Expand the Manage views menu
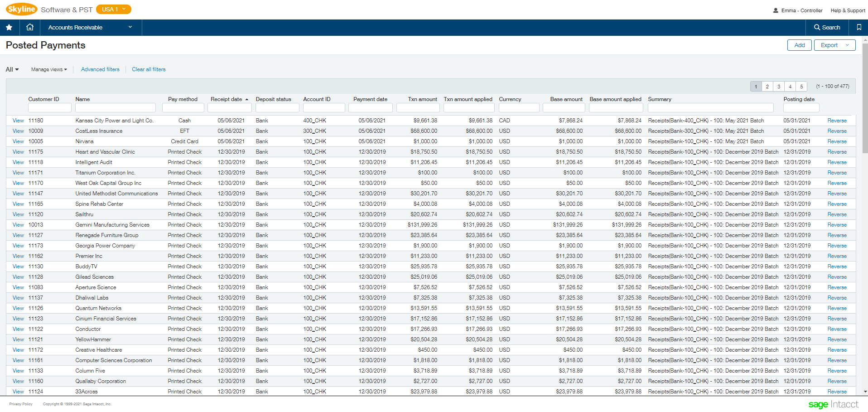868x412 pixels. coord(49,69)
